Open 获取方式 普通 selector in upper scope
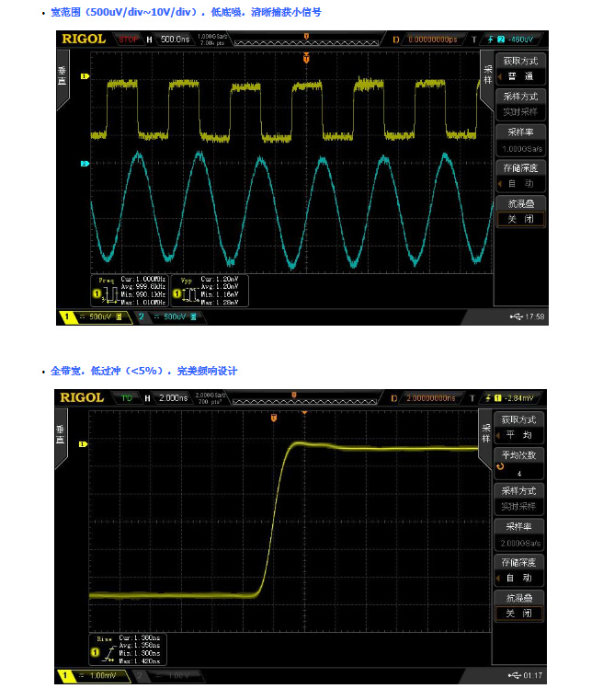The width and height of the screenshot is (603, 700). 521,69
